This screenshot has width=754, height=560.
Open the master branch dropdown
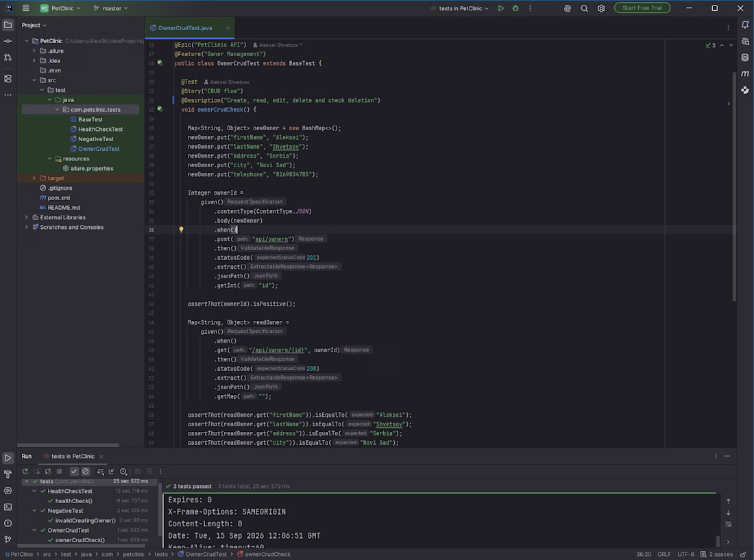[x=110, y=8]
